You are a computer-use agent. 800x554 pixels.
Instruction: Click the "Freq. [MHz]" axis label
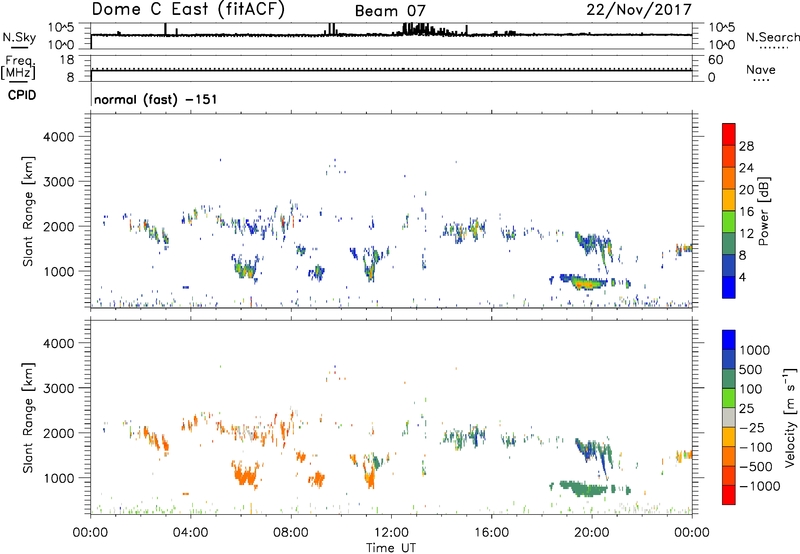(x=18, y=67)
